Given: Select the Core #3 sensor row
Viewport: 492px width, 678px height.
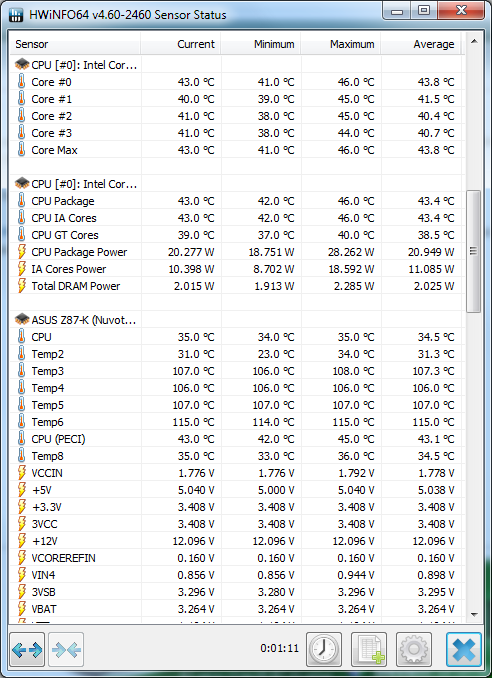Looking at the screenshot, I should (x=236, y=133).
